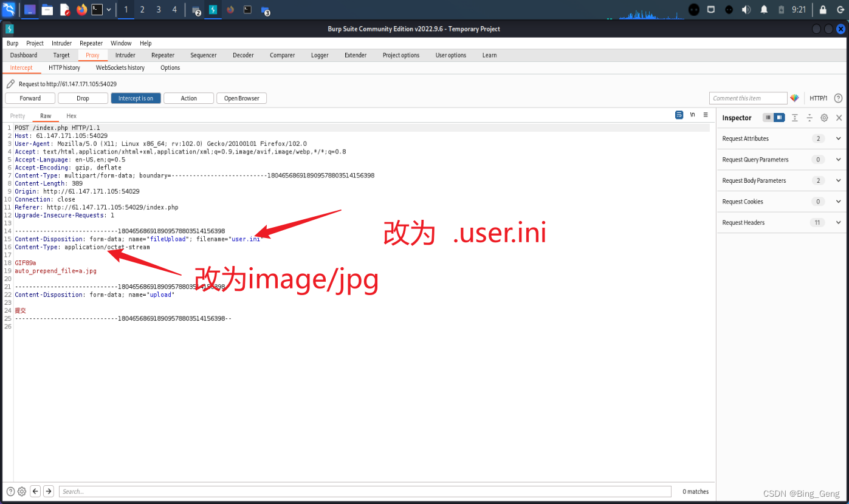Switch to the Logger tab
Viewport: 849px width, 504px height.
coord(320,55)
